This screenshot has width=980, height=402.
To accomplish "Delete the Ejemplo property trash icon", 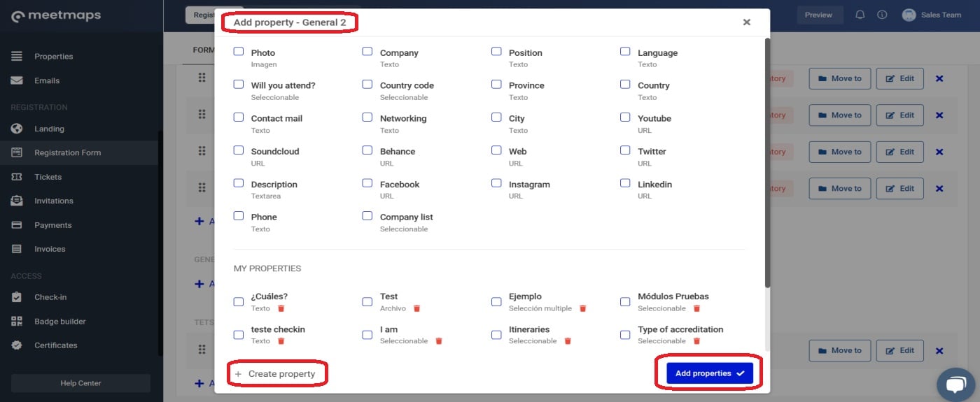I will click(582, 308).
